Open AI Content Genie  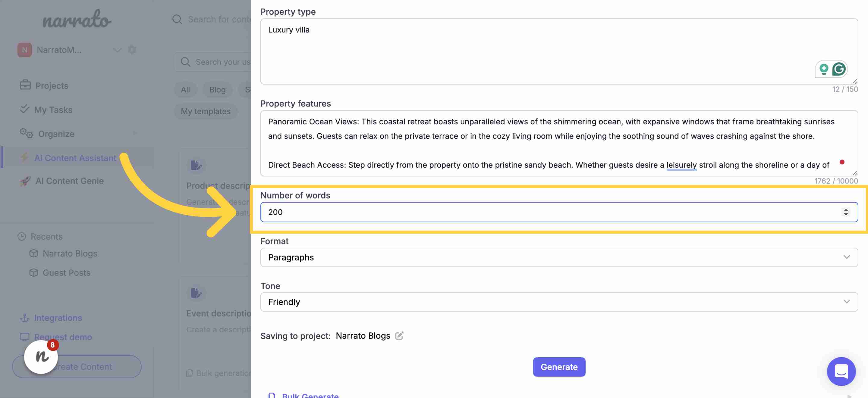coord(69,181)
